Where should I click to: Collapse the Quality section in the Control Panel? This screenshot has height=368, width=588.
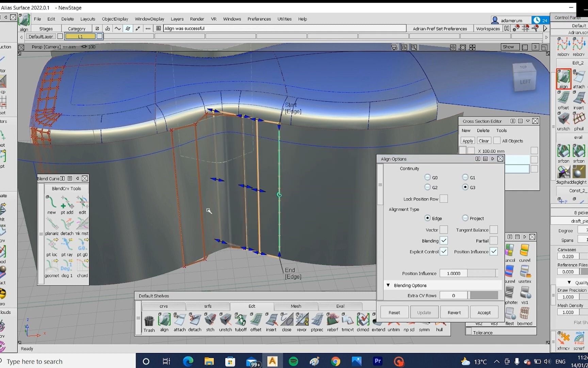point(569,282)
